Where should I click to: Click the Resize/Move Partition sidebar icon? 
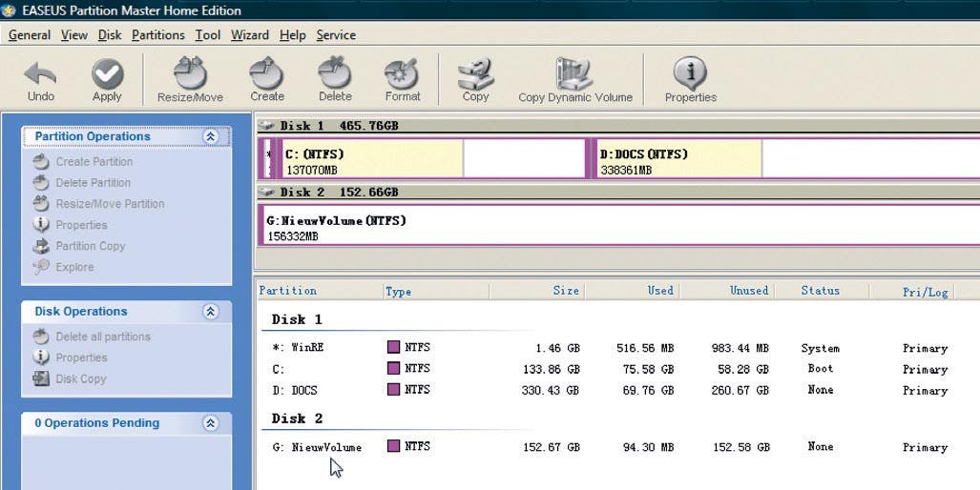41,203
